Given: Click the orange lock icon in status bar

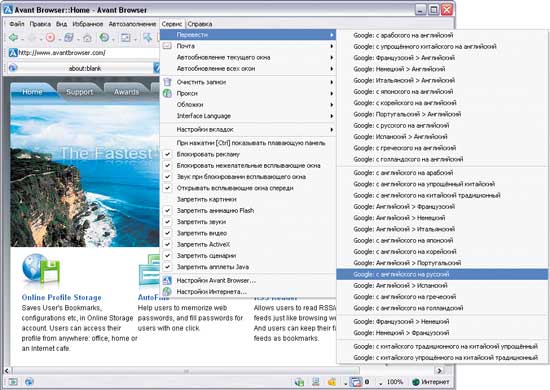Looking at the screenshot, I should click(332, 382).
